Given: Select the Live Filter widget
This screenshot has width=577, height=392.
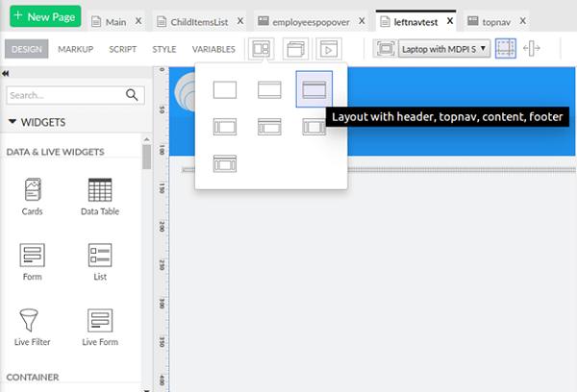Looking at the screenshot, I should [33, 327].
